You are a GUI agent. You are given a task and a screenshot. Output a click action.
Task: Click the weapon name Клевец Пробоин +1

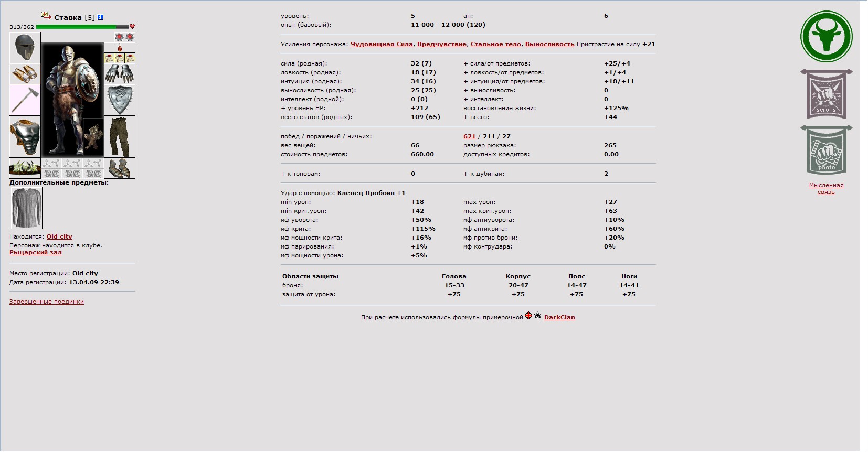(x=372, y=193)
